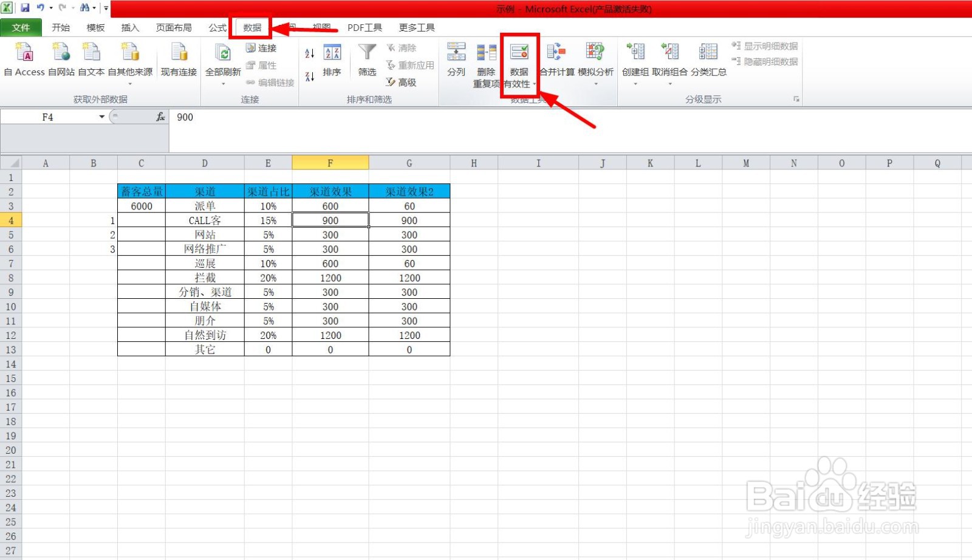Image resolution: width=972 pixels, height=560 pixels.
Task: Click Ungroup (取消组合) icon
Action: 670,52
